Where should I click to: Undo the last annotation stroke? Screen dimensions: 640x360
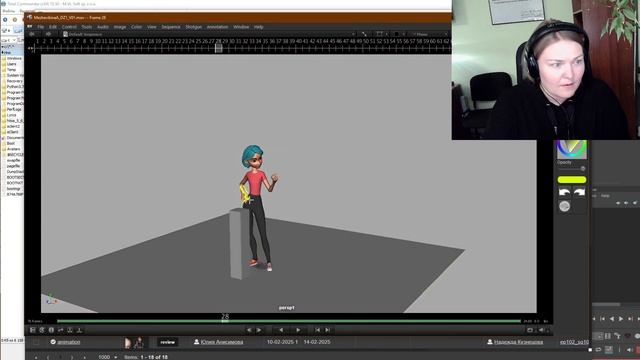pos(564,192)
